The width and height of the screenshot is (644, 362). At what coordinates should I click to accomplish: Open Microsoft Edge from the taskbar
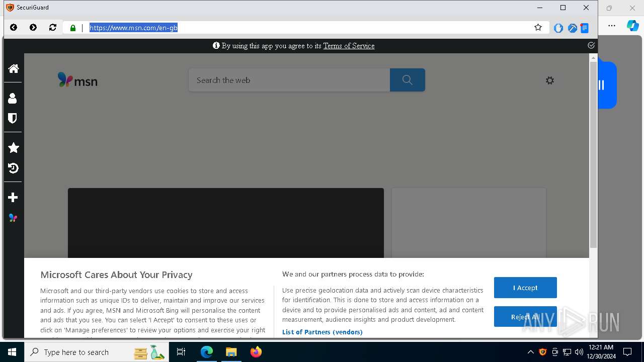207,352
